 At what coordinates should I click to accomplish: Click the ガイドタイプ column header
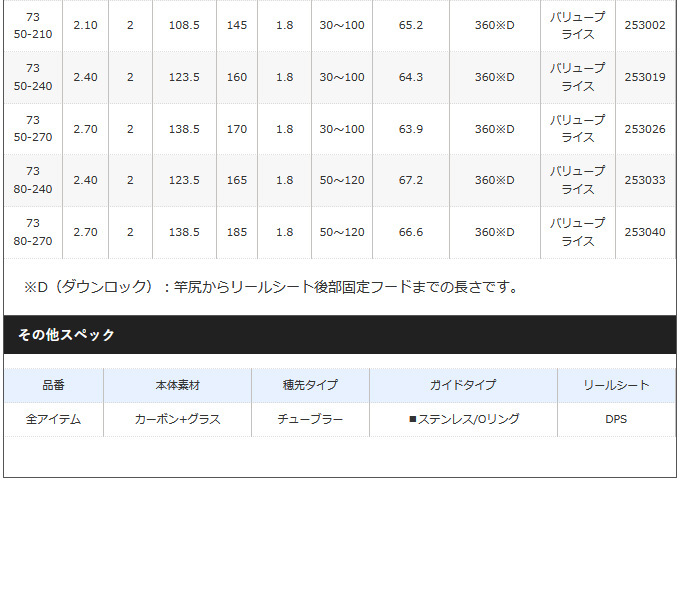pyautogui.click(x=463, y=385)
